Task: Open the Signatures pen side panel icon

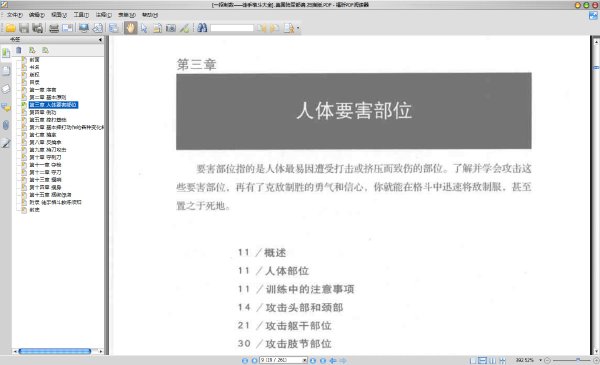Action: pos(6,143)
